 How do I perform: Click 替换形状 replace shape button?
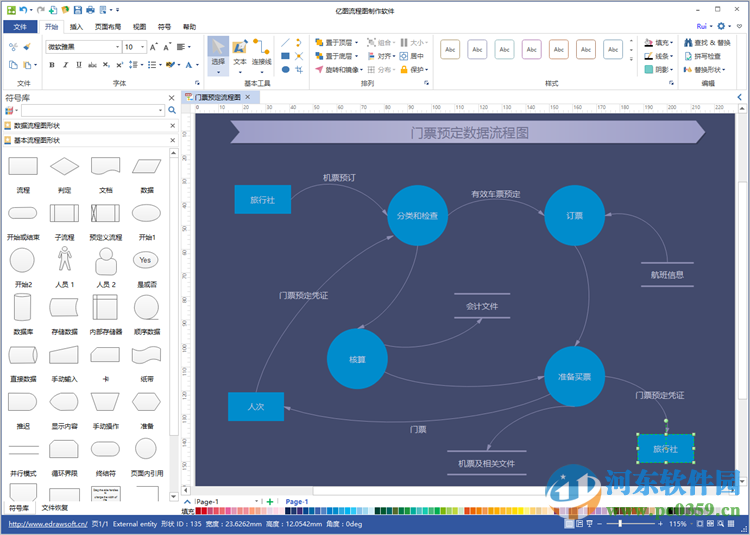[x=705, y=70]
